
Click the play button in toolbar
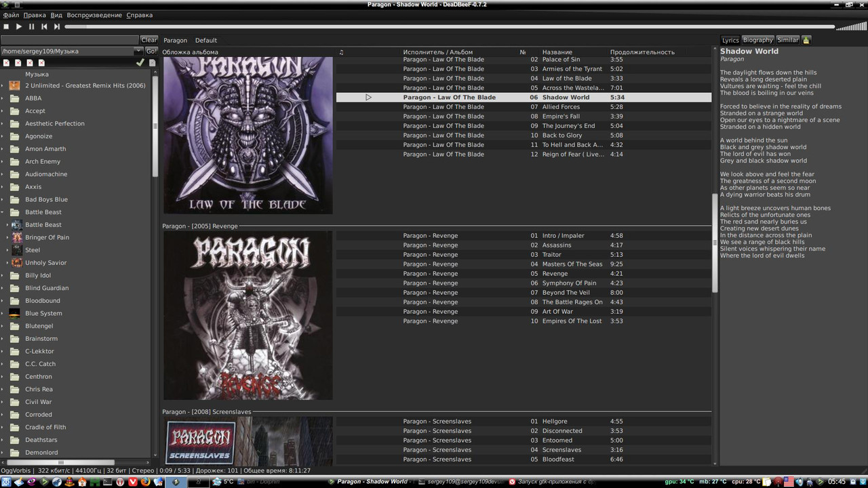19,26
